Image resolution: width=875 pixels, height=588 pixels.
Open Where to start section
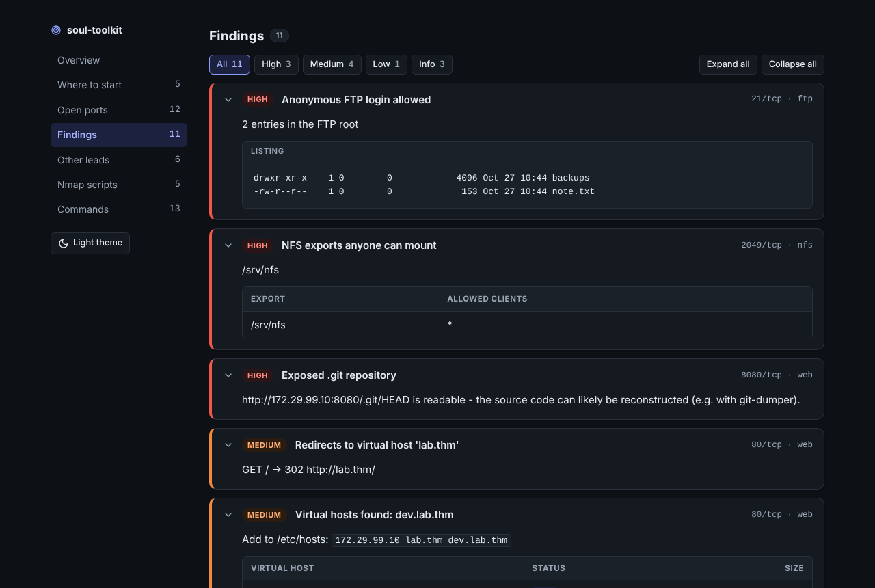point(119,85)
